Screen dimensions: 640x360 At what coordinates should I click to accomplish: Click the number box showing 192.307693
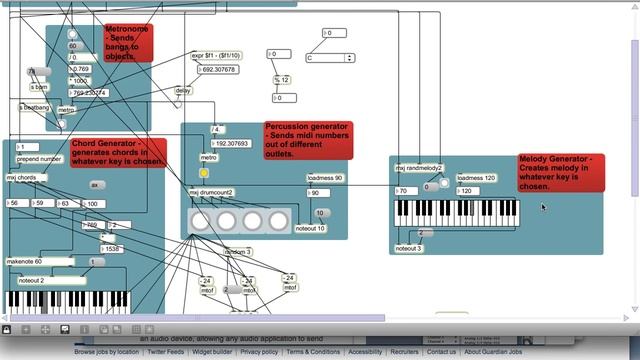[231, 144]
